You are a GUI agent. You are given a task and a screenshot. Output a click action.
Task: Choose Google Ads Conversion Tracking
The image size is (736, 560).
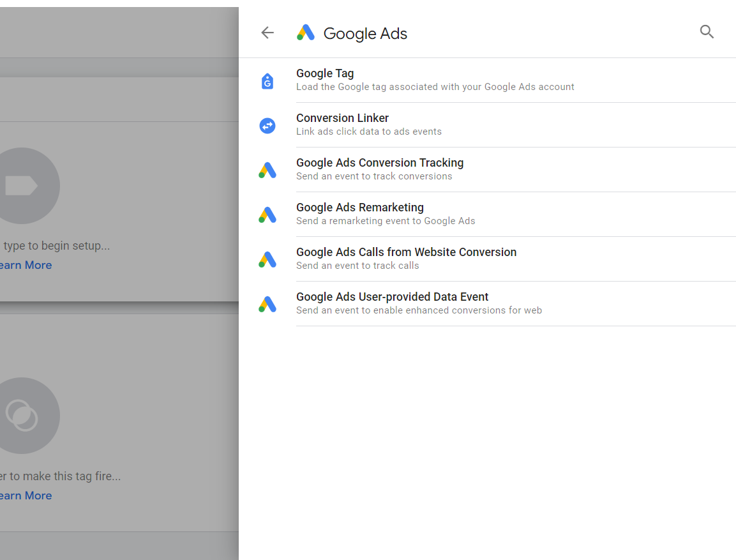tap(487, 169)
